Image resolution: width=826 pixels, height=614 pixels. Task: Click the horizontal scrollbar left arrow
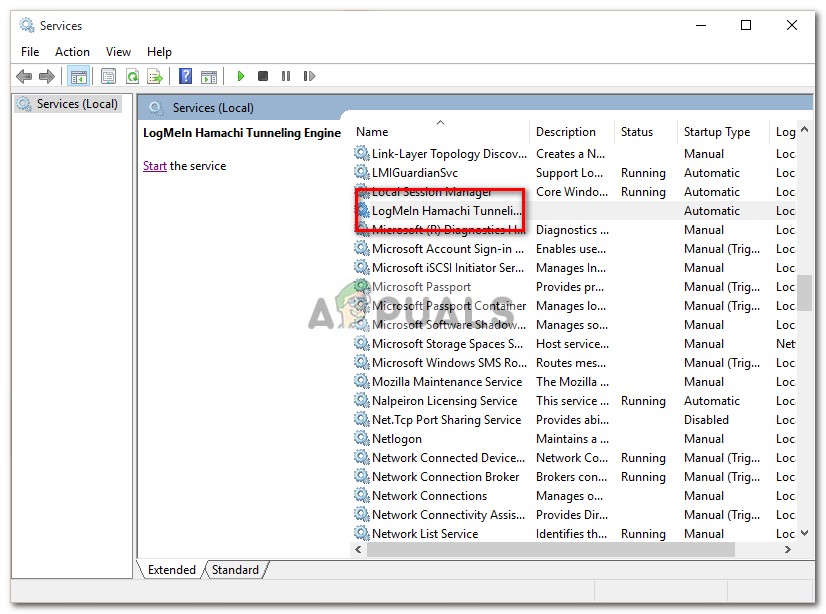[358, 549]
